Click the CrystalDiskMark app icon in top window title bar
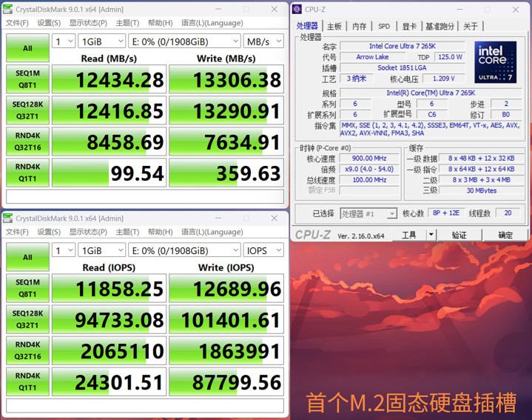The image size is (532, 420). 7,9
